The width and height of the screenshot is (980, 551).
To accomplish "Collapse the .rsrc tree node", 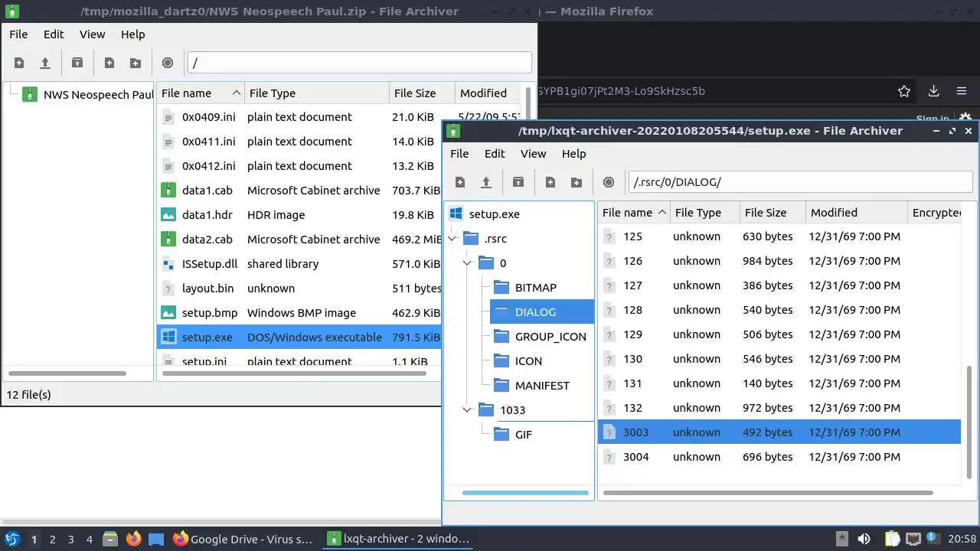I will click(452, 239).
